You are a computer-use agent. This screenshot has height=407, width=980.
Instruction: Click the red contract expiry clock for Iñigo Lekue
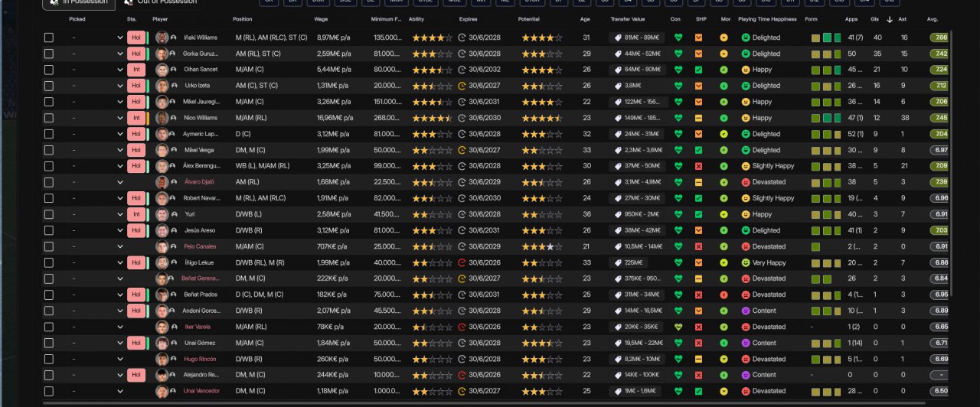tap(462, 262)
